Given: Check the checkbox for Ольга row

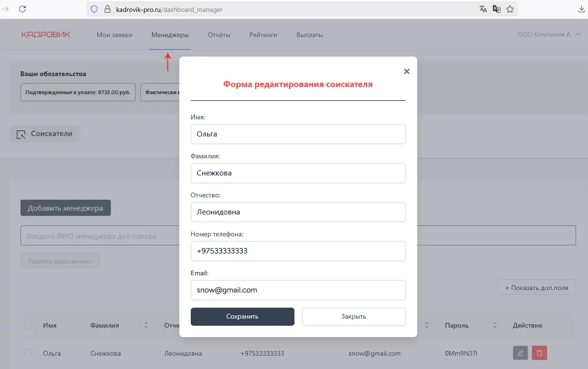Looking at the screenshot, I should [28, 353].
